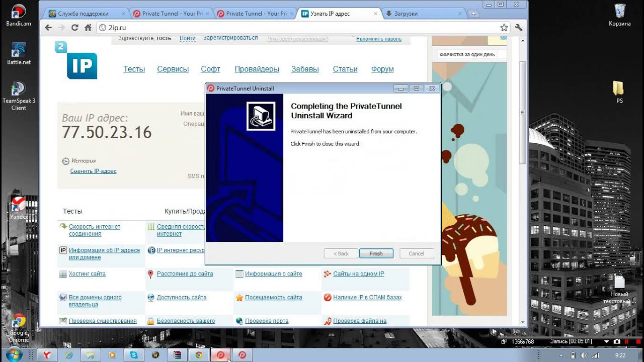Open the Наличие IP в СПАМ базах link

point(367,298)
